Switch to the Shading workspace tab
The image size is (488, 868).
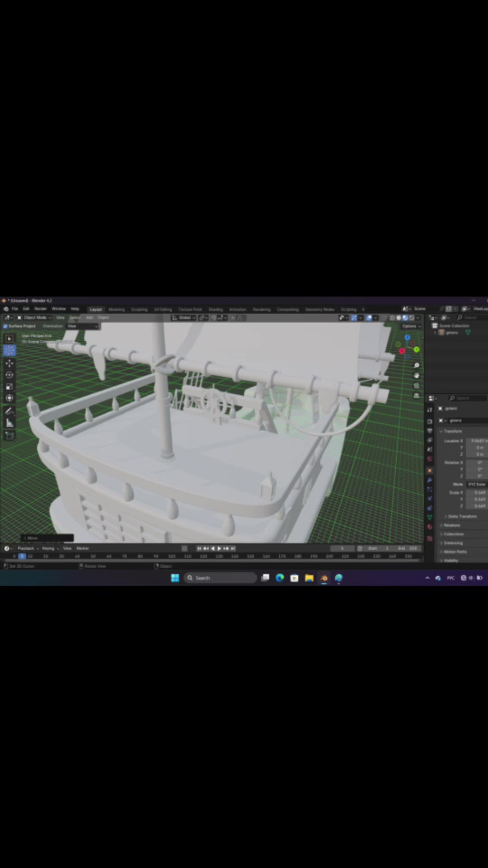coord(216,310)
